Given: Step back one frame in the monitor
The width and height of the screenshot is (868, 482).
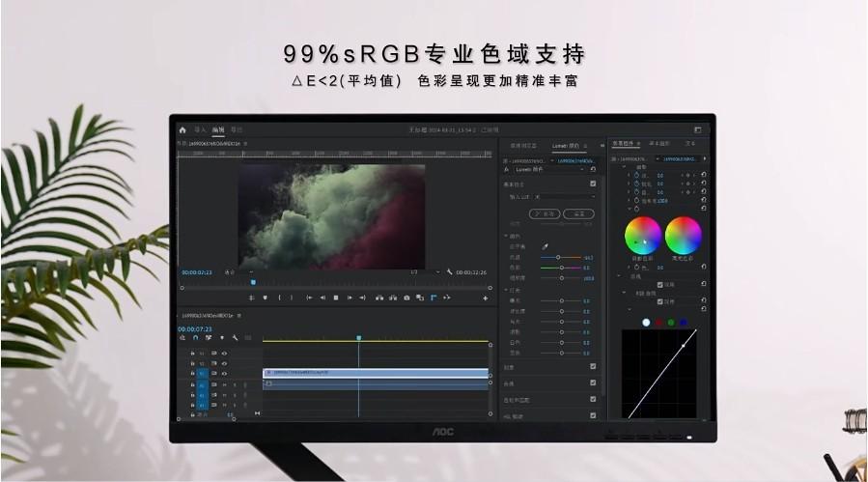Looking at the screenshot, I should pos(322,298).
